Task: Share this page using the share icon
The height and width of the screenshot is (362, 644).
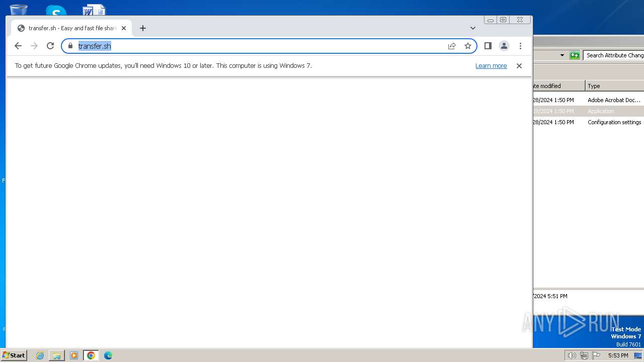Action: click(452, 46)
